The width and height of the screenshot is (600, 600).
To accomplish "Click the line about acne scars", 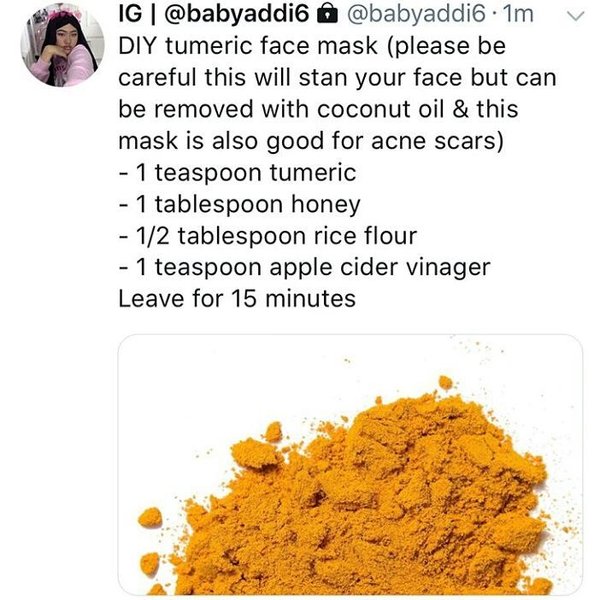I will pos(311,141).
